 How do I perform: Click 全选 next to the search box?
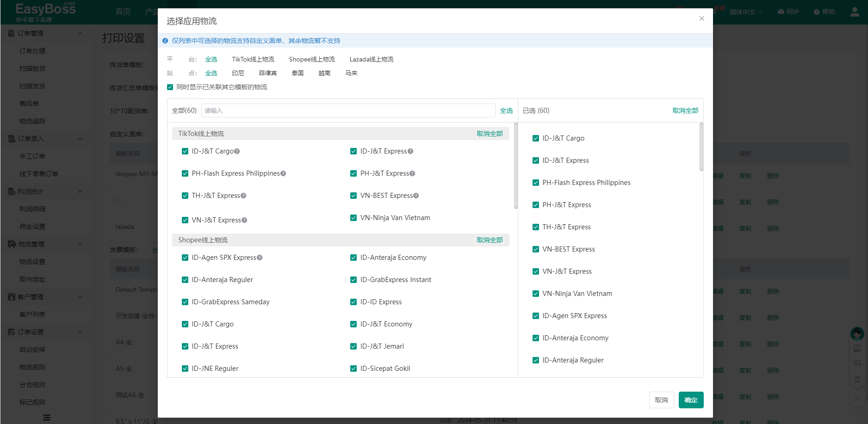point(506,111)
